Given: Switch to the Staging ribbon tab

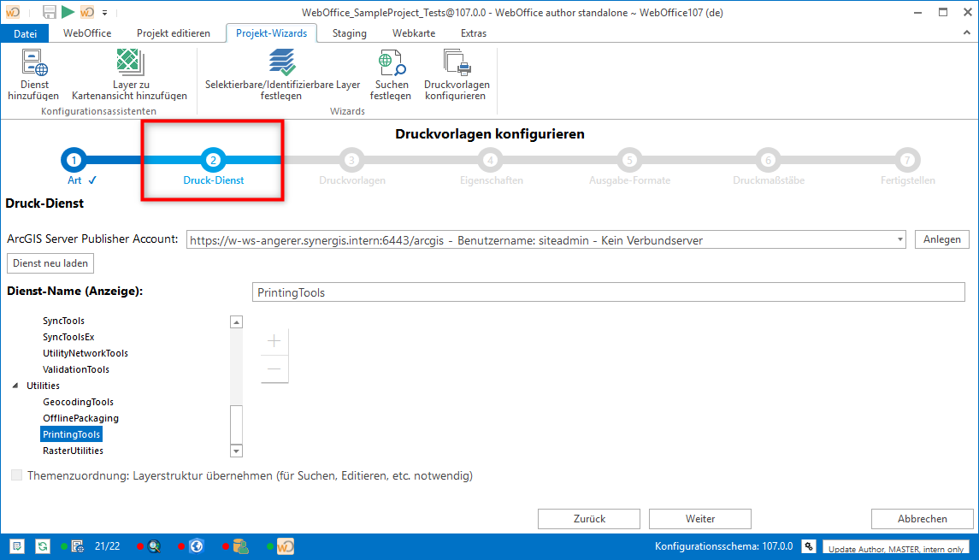Looking at the screenshot, I should [349, 33].
